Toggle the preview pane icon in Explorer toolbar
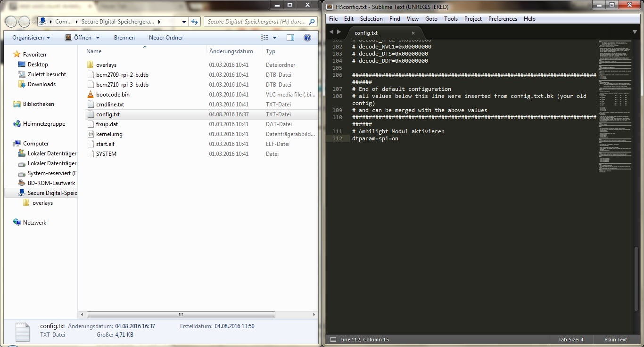Image resolution: width=644 pixels, height=347 pixels. (x=290, y=38)
